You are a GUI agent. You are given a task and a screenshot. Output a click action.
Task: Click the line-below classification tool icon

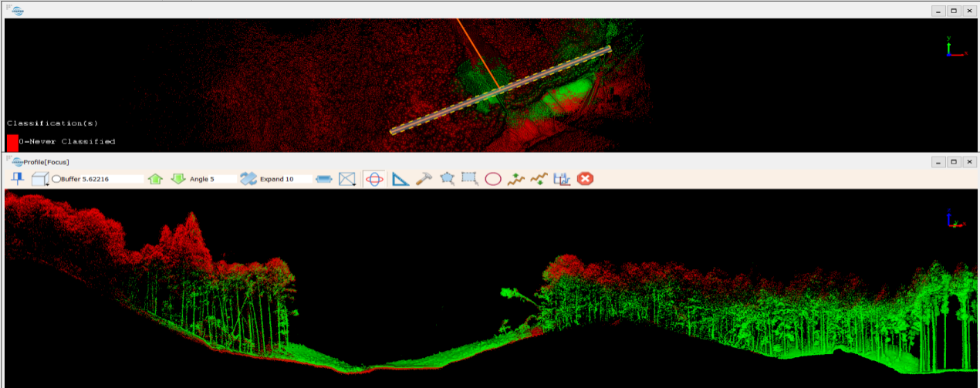539,179
